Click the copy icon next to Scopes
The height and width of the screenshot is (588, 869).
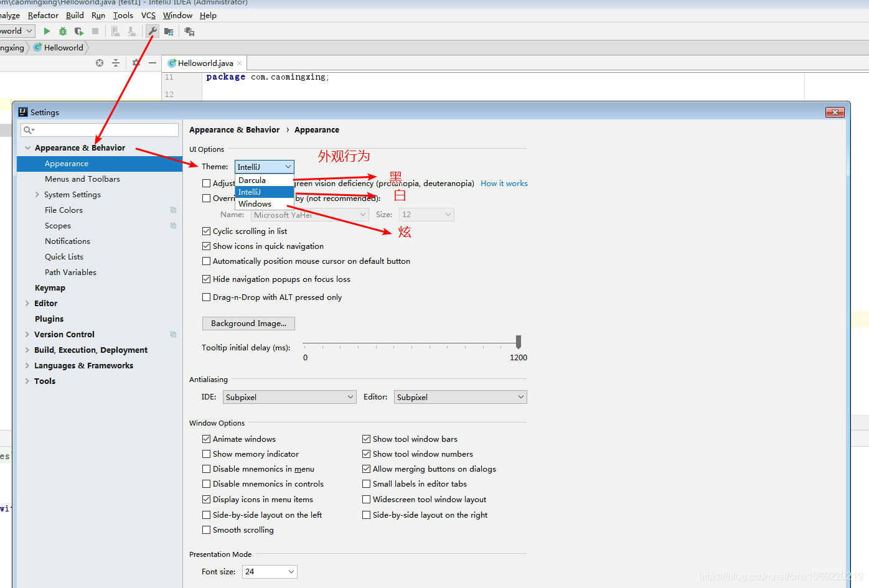173,226
